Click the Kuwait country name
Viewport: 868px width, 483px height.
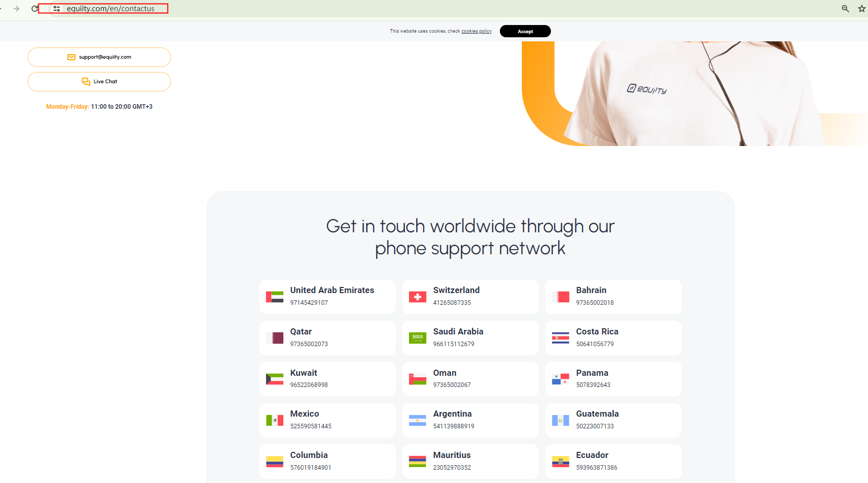coord(304,373)
